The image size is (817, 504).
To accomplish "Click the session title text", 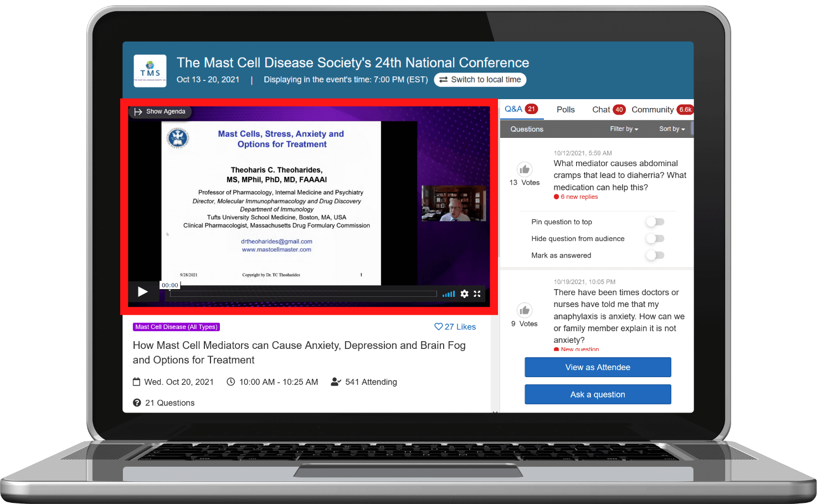I will [299, 353].
